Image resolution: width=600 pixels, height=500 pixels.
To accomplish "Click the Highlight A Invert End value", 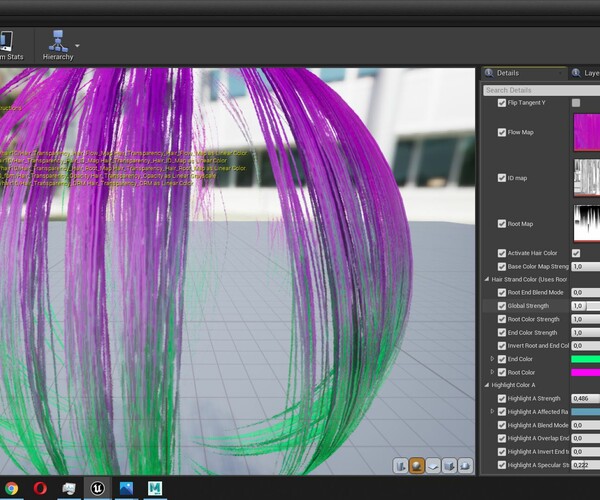I will tap(585, 452).
